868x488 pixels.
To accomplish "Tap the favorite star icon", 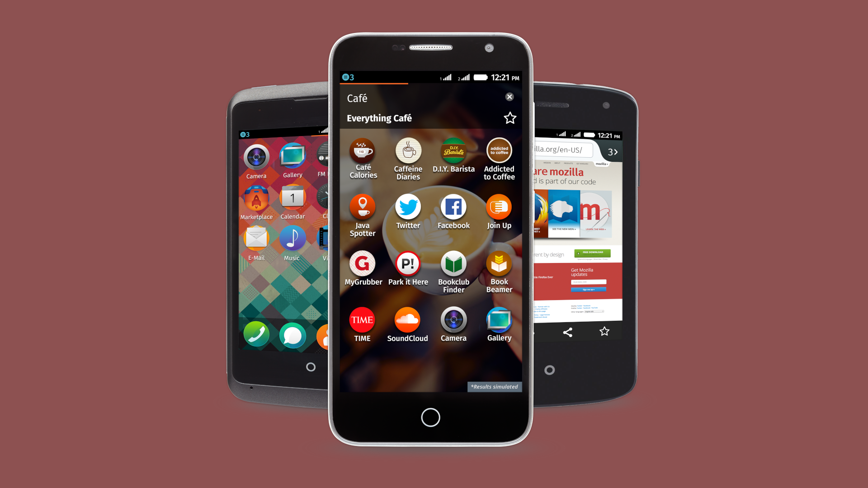I will (x=509, y=118).
